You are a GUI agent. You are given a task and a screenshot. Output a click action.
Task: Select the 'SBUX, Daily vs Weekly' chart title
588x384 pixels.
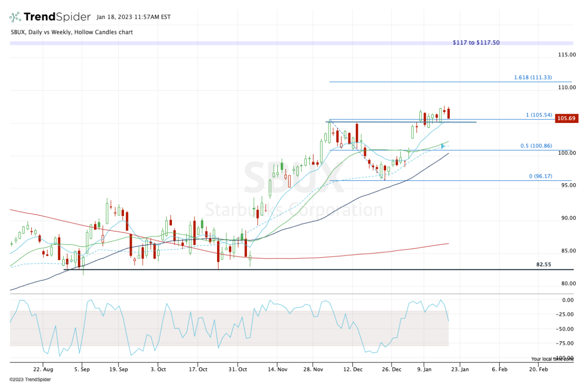click(x=71, y=32)
